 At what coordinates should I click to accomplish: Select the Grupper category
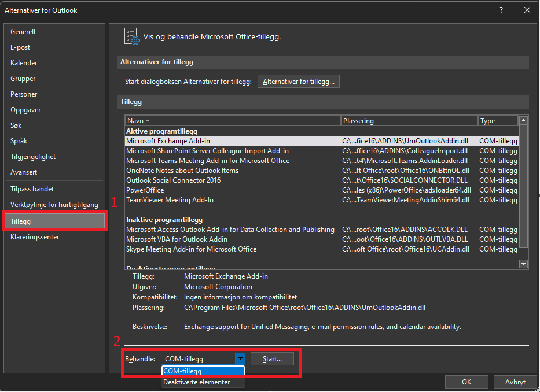pos(54,79)
